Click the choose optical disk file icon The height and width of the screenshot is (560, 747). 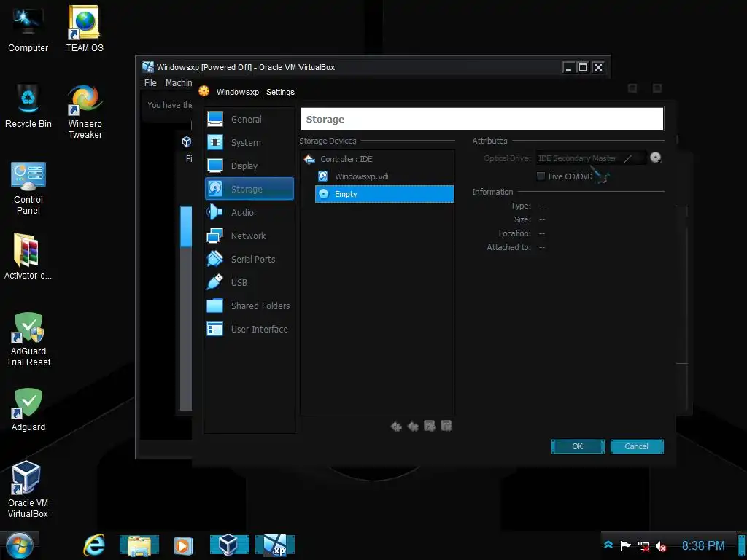[x=656, y=157]
